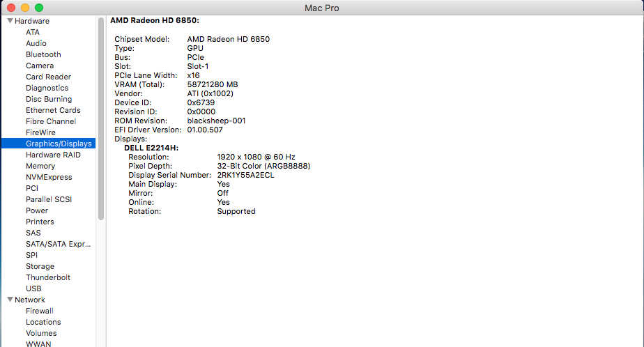The height and width of the screenshot is (347, 644).
Task: Open USB information
Action: (x=33, y=288)
